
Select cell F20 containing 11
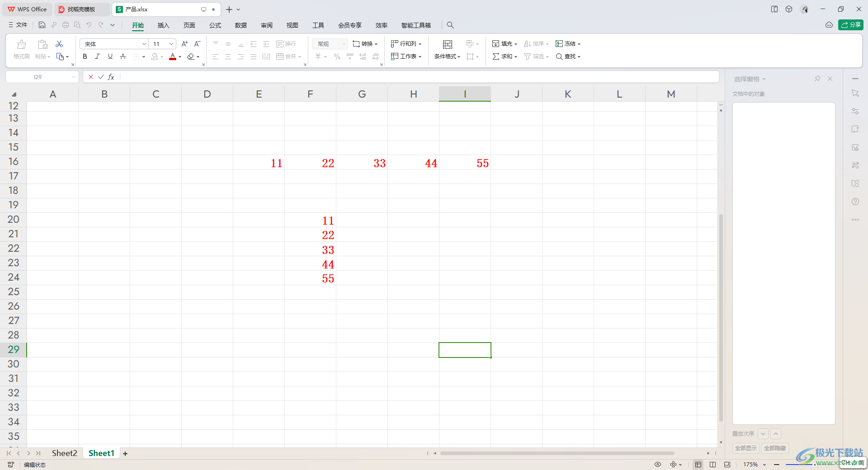(x=310, y=220)
